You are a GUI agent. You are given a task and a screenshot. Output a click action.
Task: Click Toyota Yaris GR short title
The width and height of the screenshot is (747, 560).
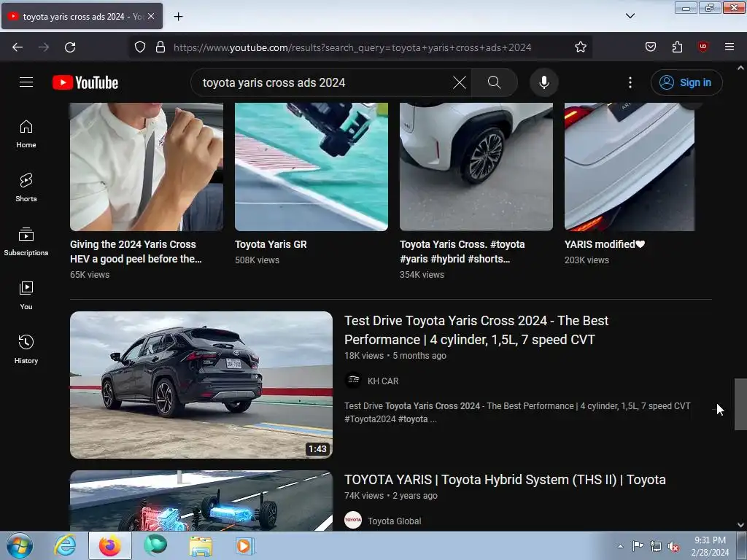(x=271, y=244)
